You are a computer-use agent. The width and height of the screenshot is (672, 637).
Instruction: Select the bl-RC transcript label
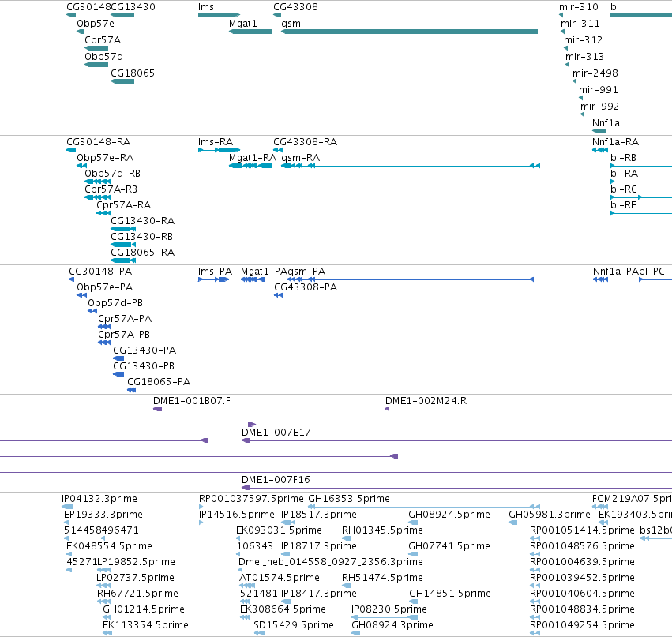(x=624, y=189)
